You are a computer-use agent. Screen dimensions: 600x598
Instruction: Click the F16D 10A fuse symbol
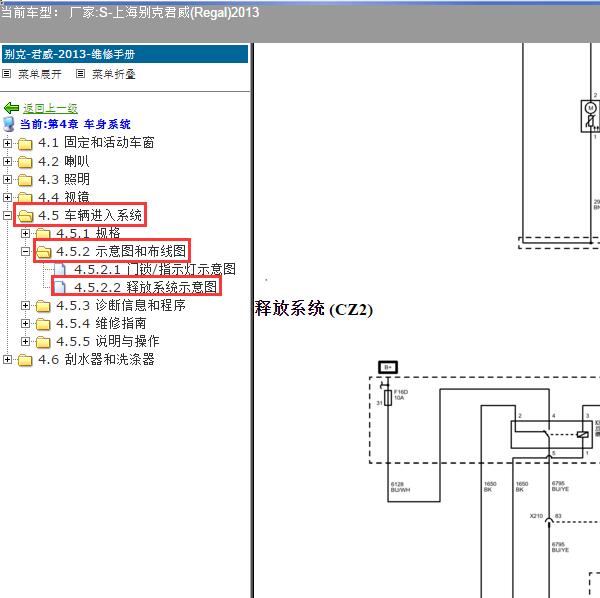tap(388, 398)
